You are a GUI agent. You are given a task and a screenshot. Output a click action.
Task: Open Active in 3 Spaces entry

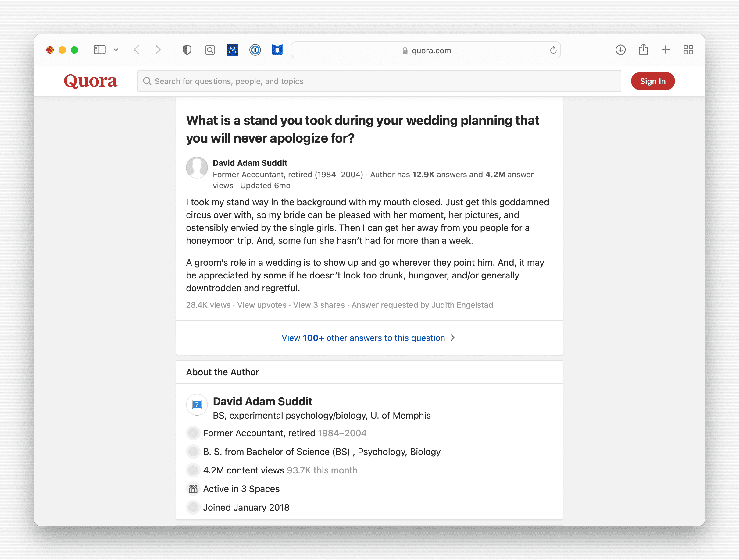[241, 489]
